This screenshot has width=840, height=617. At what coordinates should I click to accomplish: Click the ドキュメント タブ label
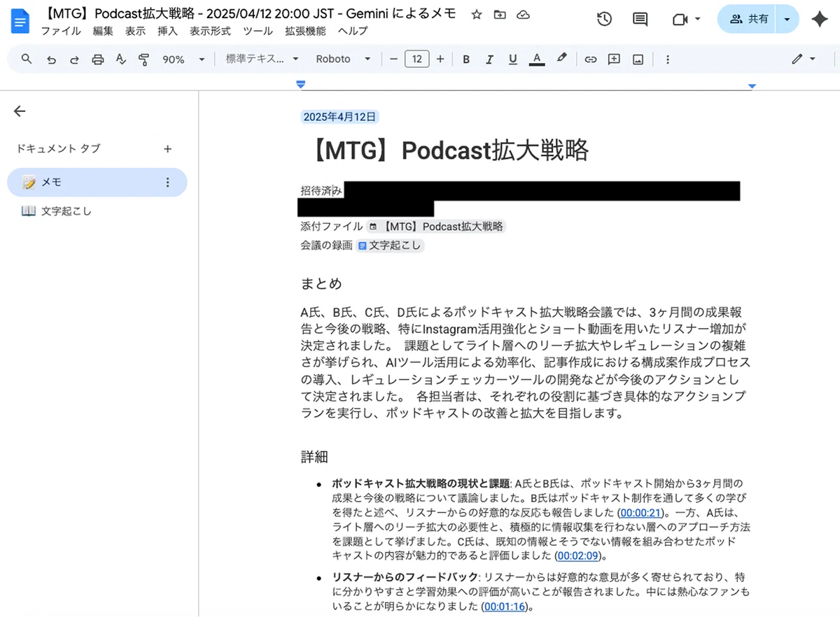pyautogui.click(x=58, y=148)
